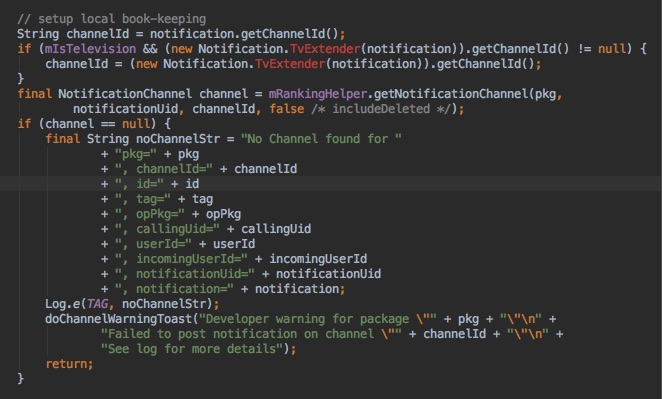The height and width of the screenshot is (399, 662).
Task: Click the callingUid variable
Action: click(x=276, y=229)
